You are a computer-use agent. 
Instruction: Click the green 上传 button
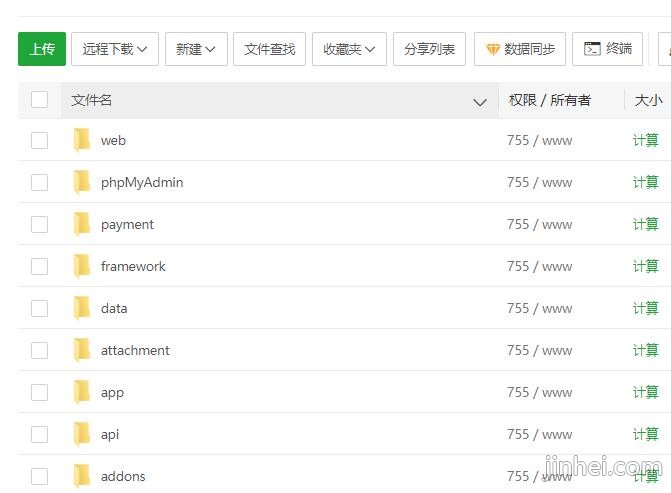click(x=42, y=49)
